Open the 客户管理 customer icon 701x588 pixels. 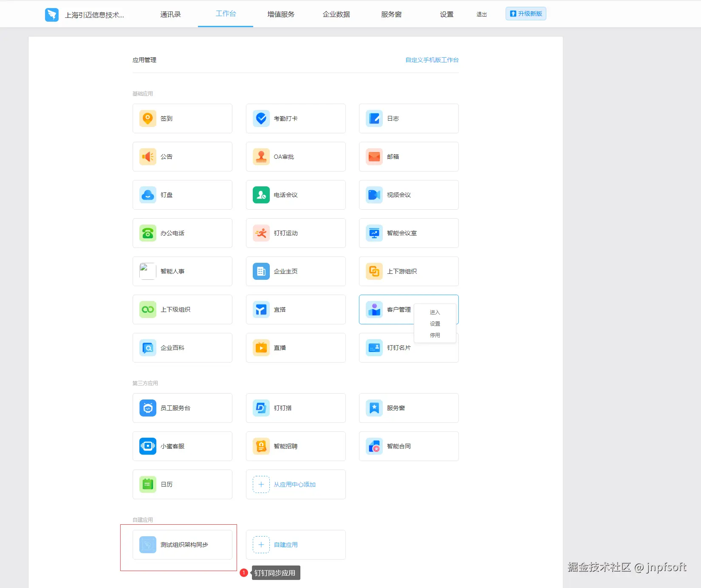374,309
